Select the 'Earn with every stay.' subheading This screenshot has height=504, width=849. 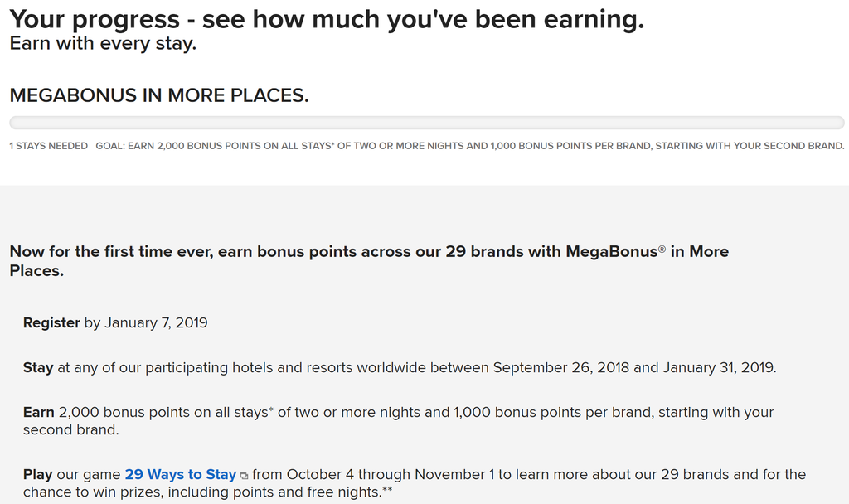pos(103,44)
